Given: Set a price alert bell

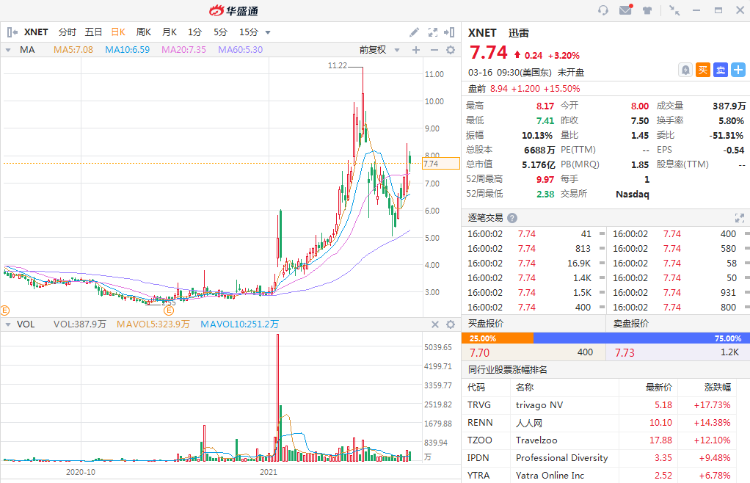Looking at the screenshot, I should click(x=685, y=70).
